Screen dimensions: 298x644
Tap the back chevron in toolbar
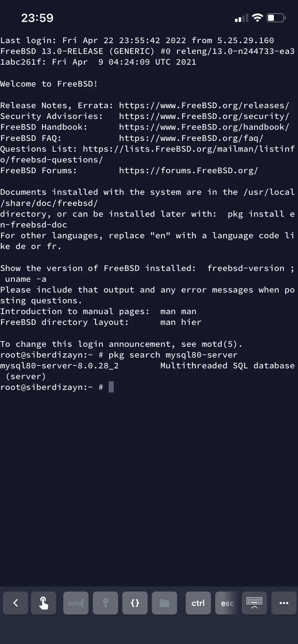(x=15, y=603)
